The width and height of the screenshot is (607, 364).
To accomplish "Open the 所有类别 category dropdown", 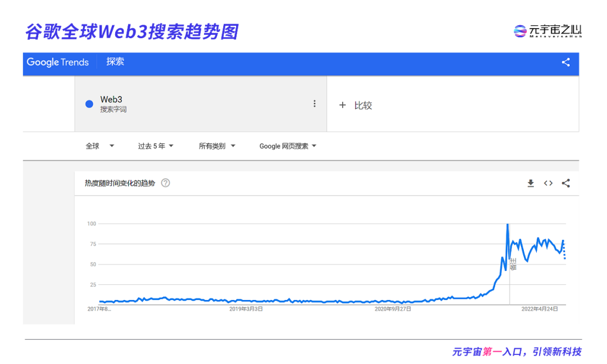I will point(217,146).
